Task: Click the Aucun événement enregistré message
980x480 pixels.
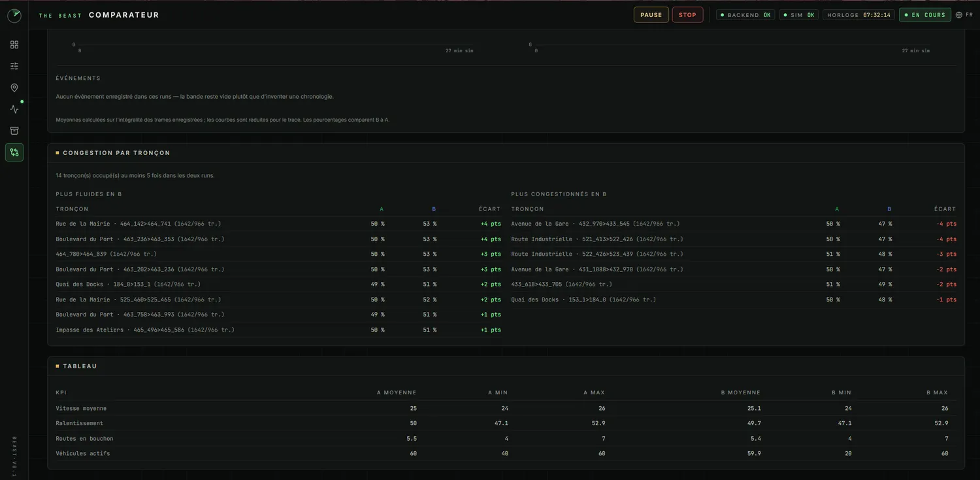Action: [x=195, y=97]
